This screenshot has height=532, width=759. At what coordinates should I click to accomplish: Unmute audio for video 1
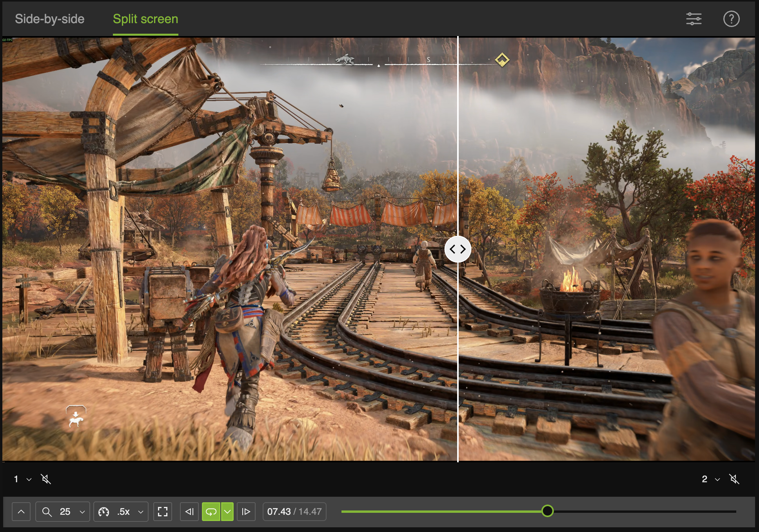click(x=46, y=479)
